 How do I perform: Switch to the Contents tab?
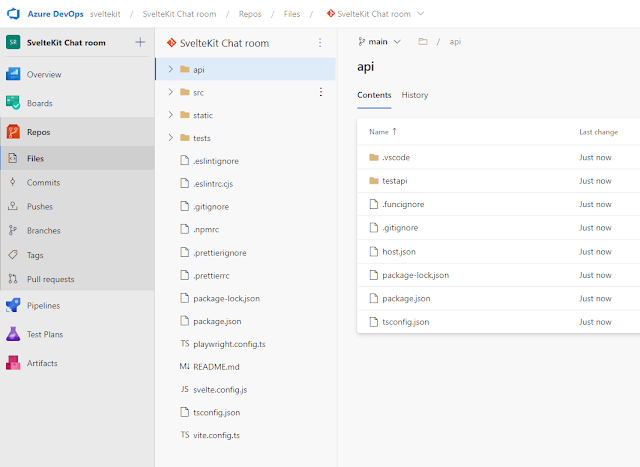point(374,95)
